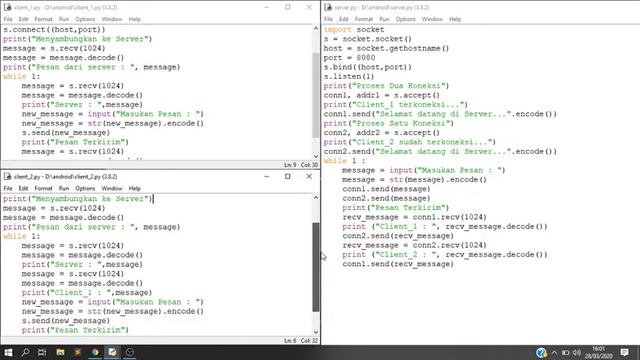Open taskbar search magnifier
This screenshot has width=640, height=360.
pyautogui.click(x=25, y=352)
